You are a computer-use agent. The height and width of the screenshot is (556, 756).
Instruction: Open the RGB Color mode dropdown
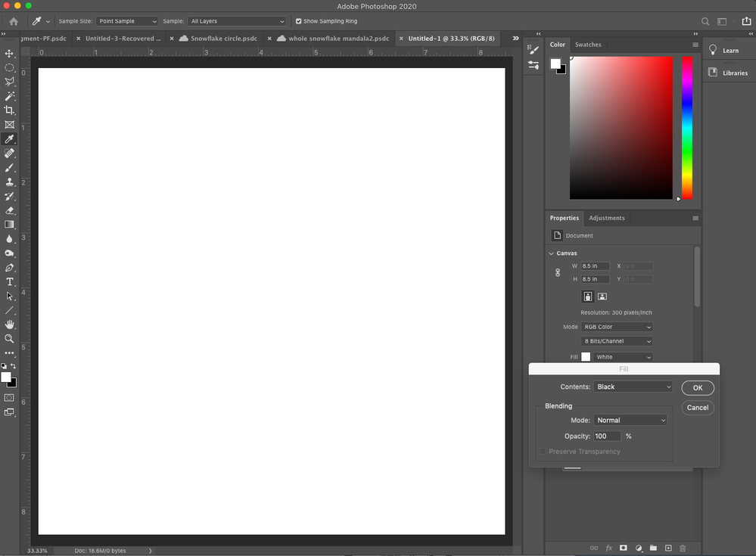[x=617, y=326]
